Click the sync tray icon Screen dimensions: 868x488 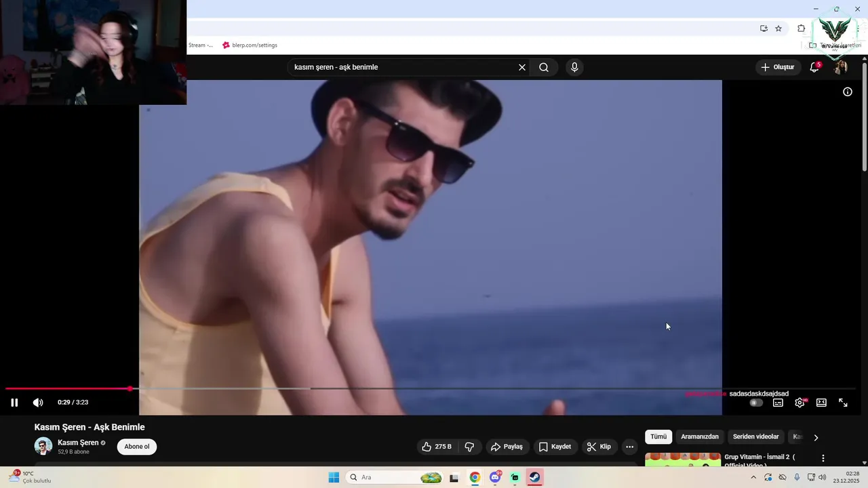click(768, 477)
